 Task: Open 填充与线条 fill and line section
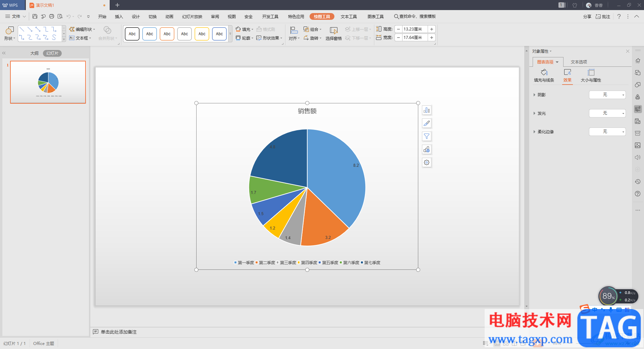pyautogui.click(x=544, y=76)
